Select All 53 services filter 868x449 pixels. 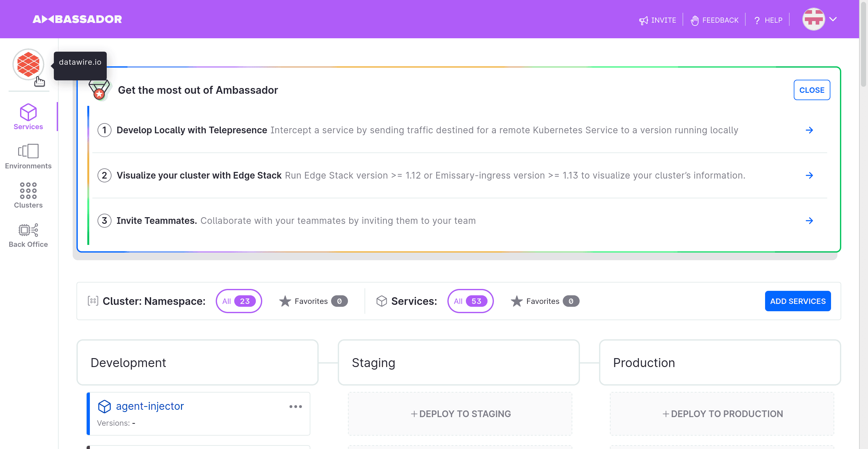[470, 301]
